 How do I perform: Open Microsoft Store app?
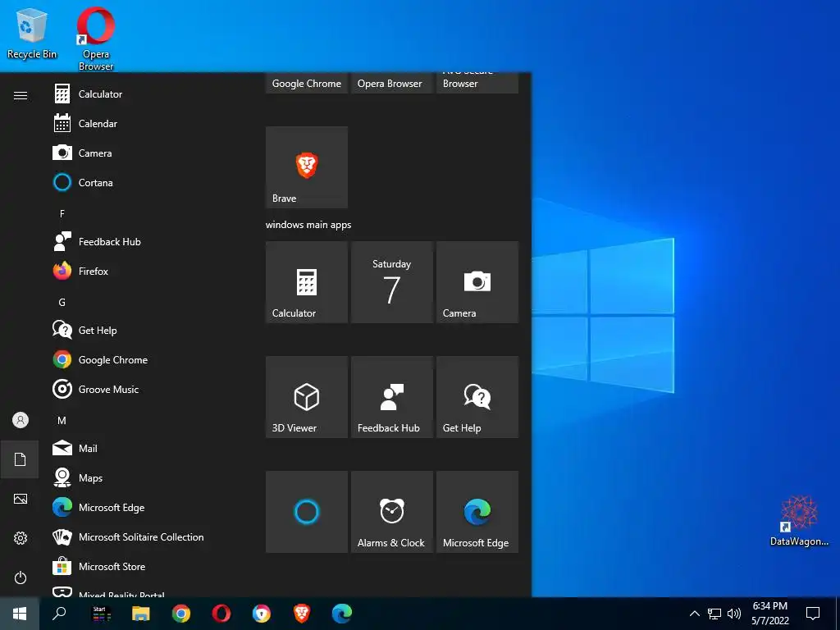(x=150, y=566)
